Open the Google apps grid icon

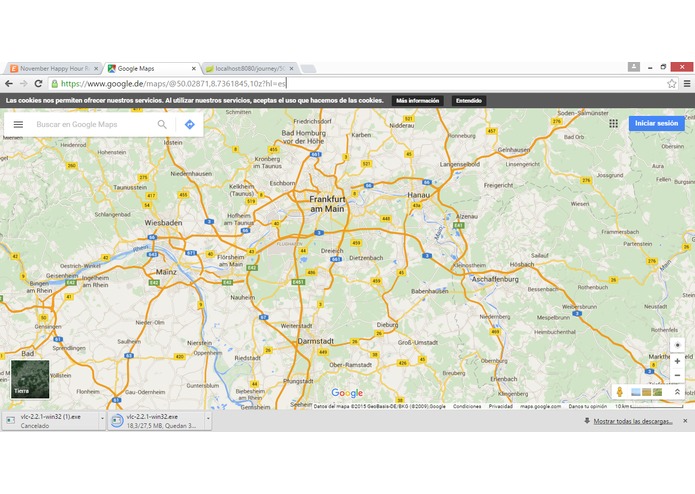613,124
